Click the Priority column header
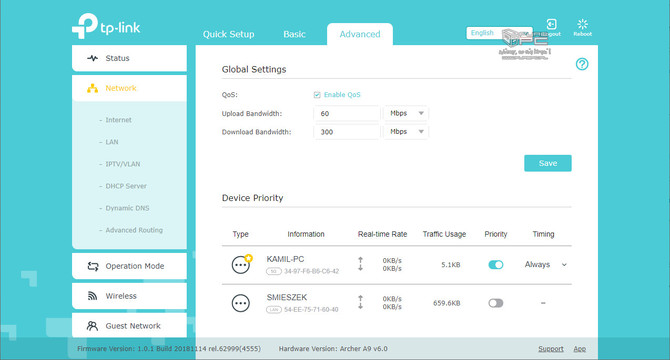670x360 pixels. point(496,234)
